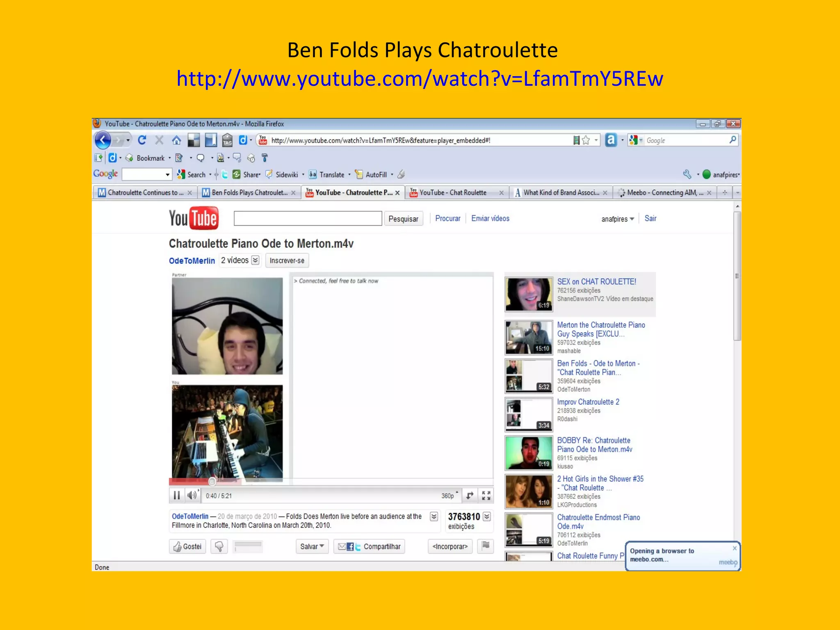Click the Pesquisar button

403,219
